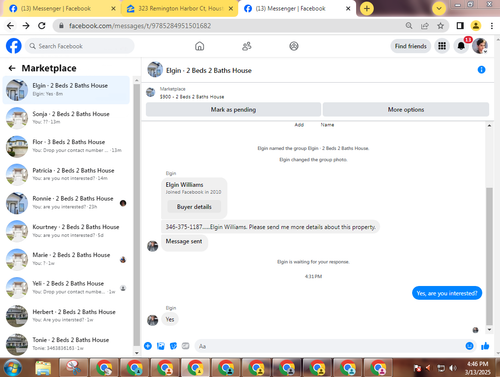The image size is (500, 377).
Task: Open Tonie 2 Beds 2 Baths chat
Action: [x=66, y=344]
